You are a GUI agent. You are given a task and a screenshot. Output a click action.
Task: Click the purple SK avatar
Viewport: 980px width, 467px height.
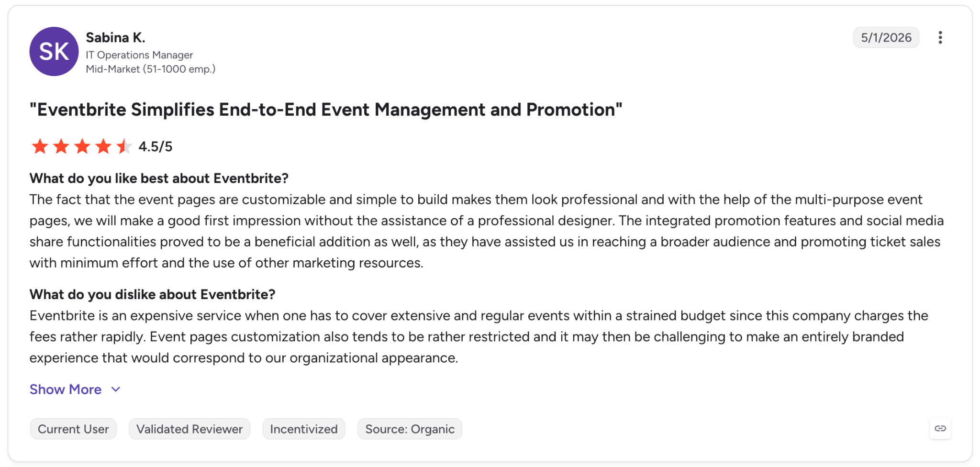[x=54, y=52]
